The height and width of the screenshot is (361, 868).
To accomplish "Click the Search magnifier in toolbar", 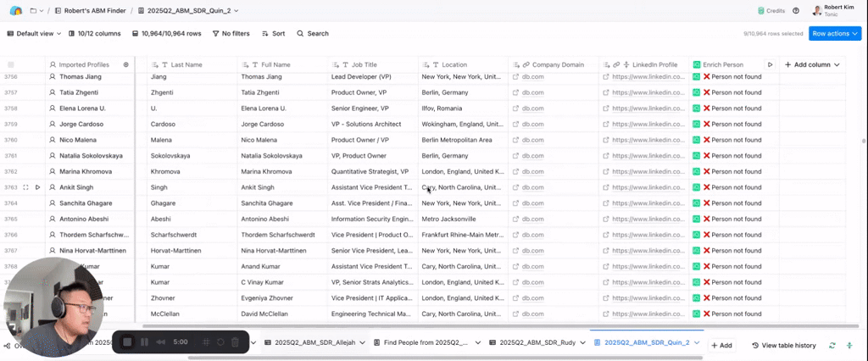I will click(x=313, y=34).
